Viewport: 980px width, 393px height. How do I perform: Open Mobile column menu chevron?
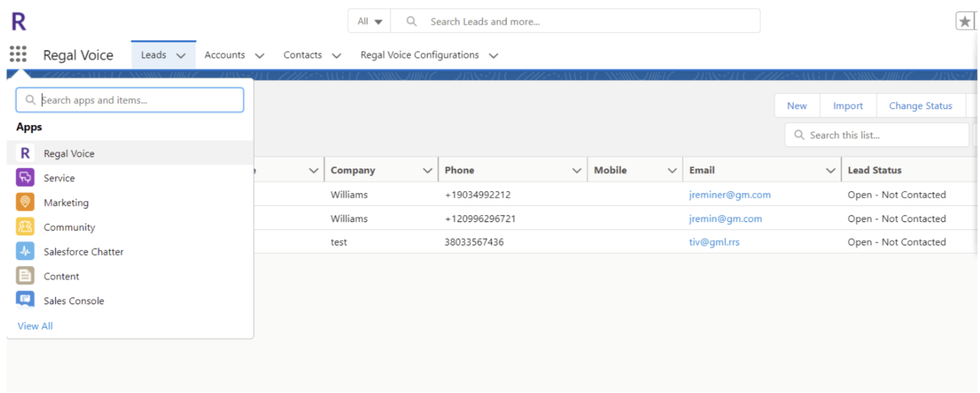[672, 170]
